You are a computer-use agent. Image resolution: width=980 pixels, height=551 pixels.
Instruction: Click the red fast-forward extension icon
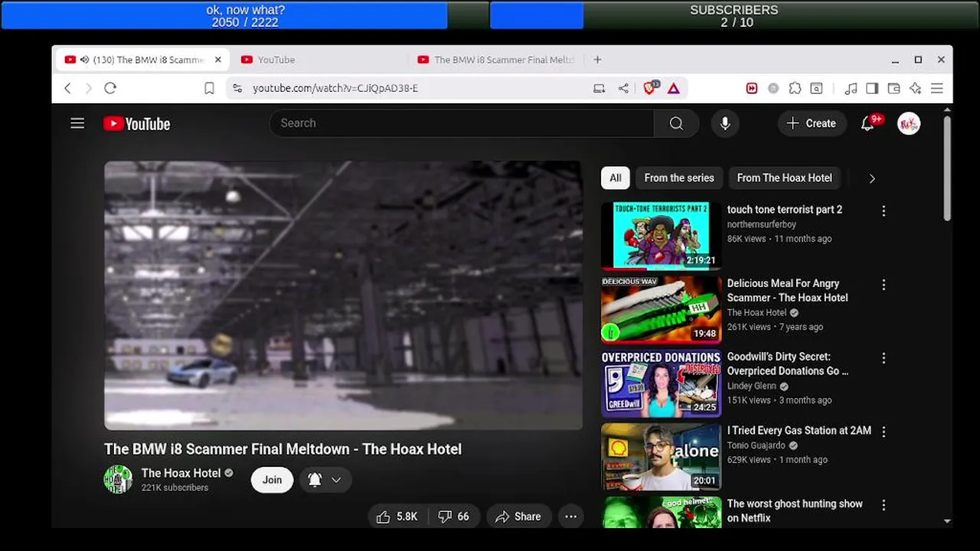(752, 89)
